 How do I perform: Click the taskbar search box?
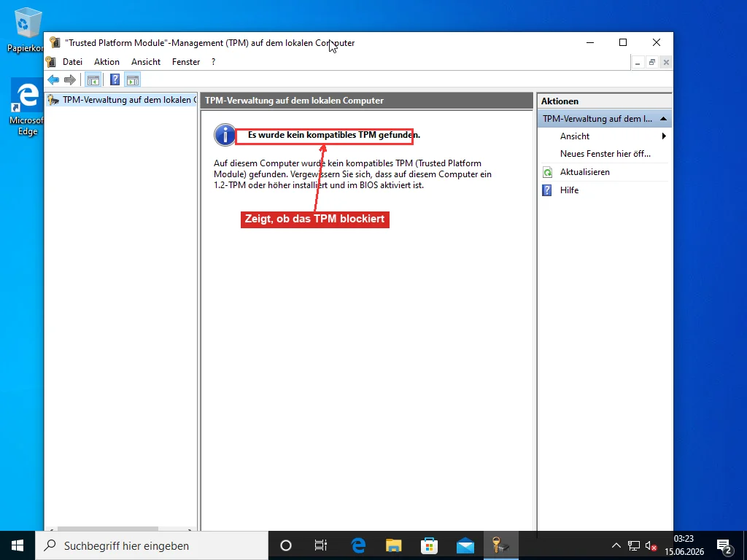[x=152, y=545]
